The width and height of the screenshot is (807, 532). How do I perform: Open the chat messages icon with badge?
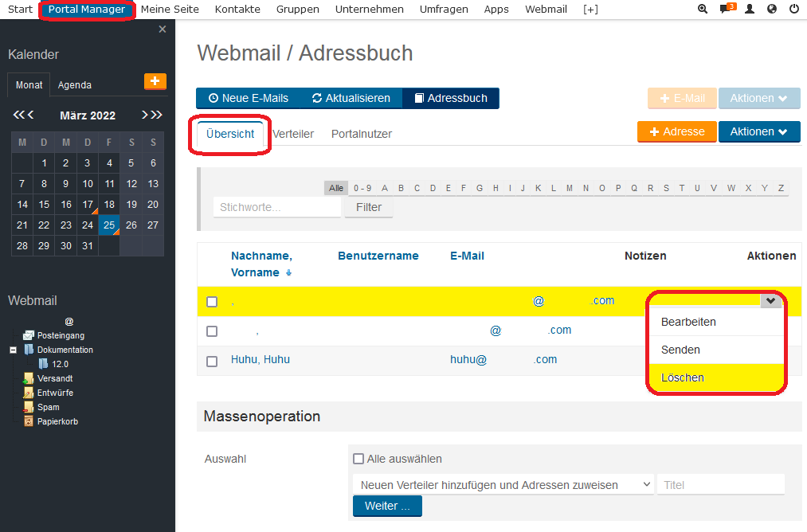726,10
